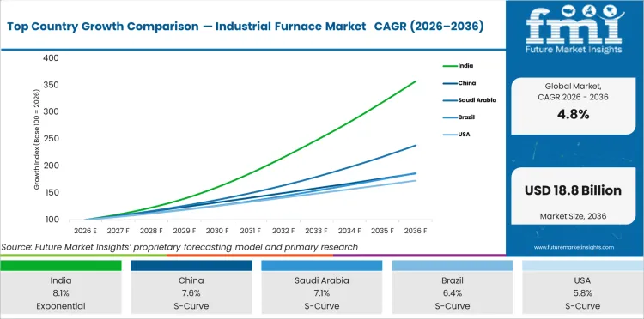Click the 200 y-axis value
This screenshot has width=644, height=319.
click(51, 166)
